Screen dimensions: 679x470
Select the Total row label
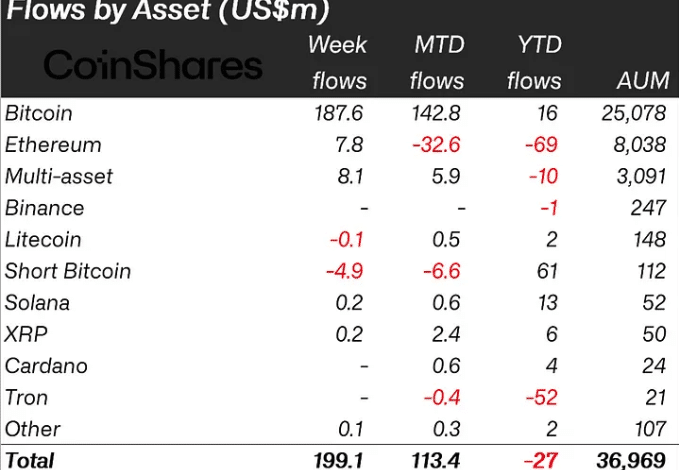coord(30,460)
